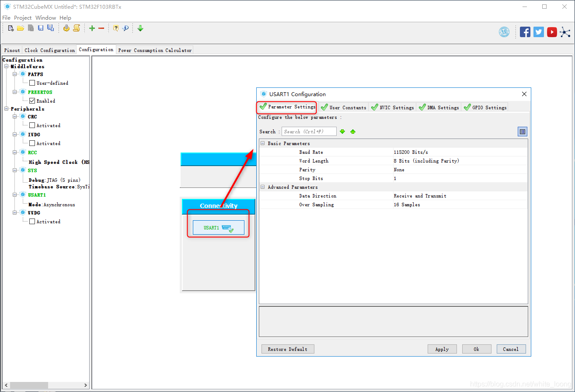Image resolution: width=575 pixels, height=392 pixels.
Task: Switch to the Clock Configuration tab
Action: pyautogui.click(x=49, y=50)
